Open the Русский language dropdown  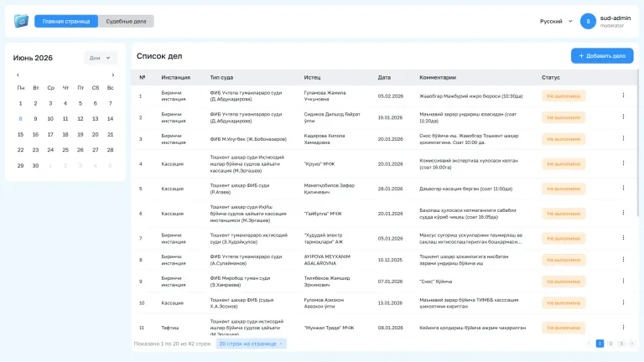556,21
